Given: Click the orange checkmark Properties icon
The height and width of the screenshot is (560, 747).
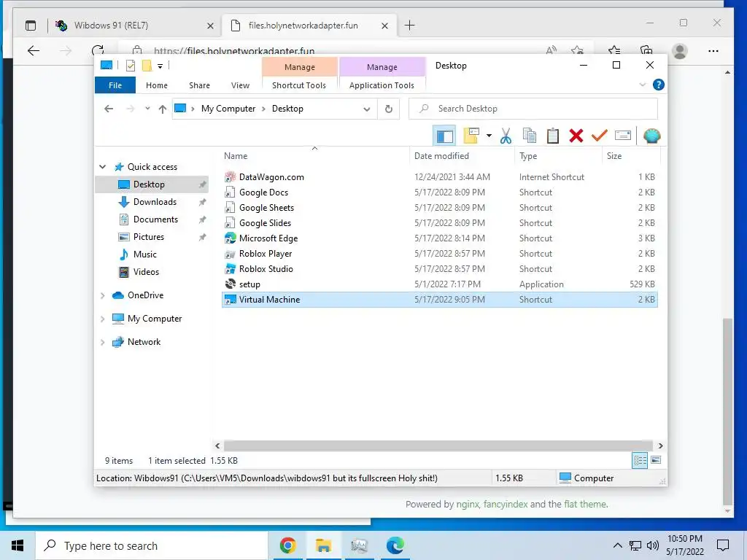Looking at the screenshot, I should pyautogui.click(x=600, y=136).
